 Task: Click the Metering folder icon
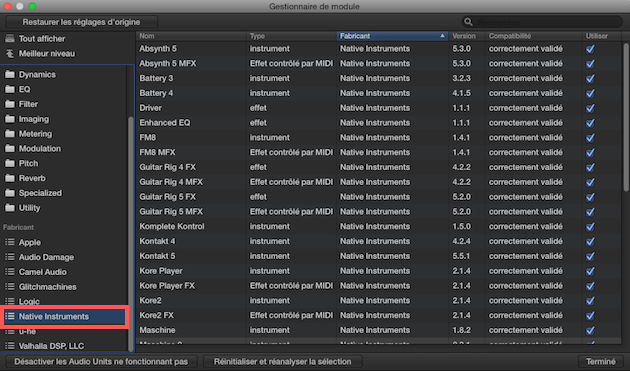tap(10, 134)
